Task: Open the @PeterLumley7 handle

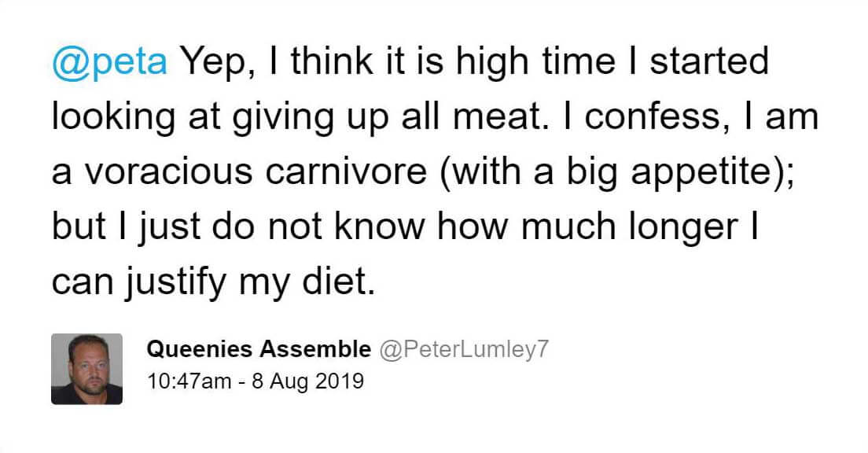Action: pos(463,349)
